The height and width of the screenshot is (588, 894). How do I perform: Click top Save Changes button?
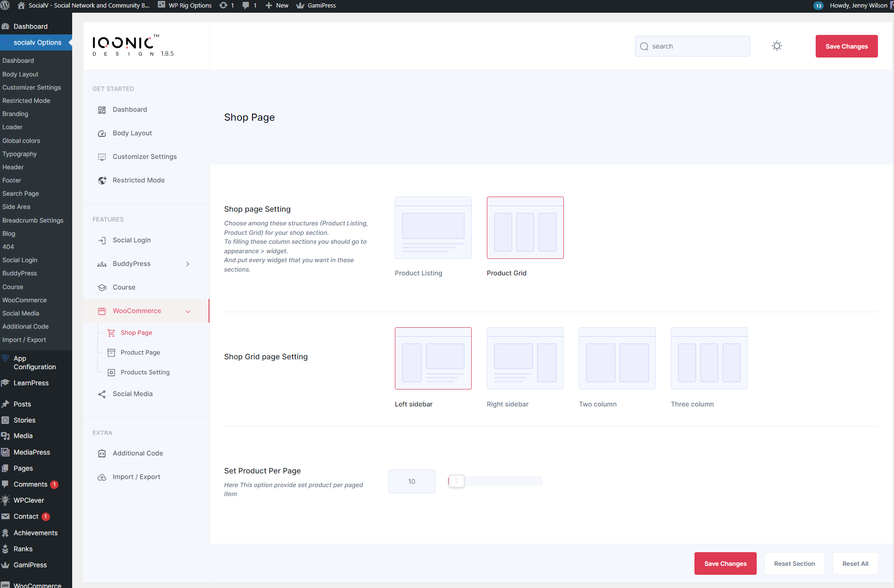tap(846, 46)
